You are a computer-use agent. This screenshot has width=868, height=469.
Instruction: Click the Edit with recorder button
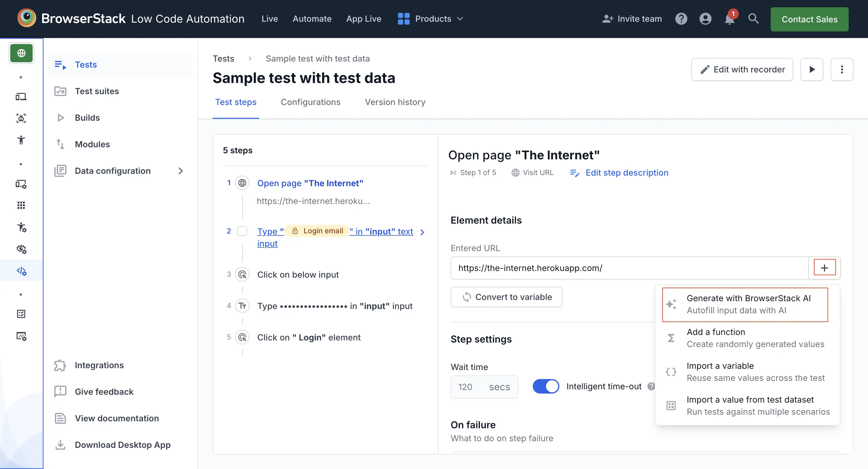[x=743, y=69]
